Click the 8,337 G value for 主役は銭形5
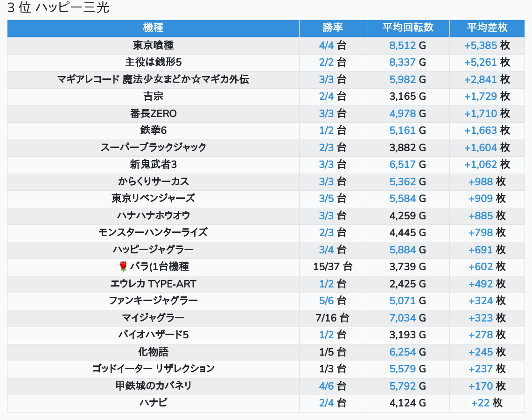Image resolution: width=532 pixels, height=420 pixels. (402, 63)
